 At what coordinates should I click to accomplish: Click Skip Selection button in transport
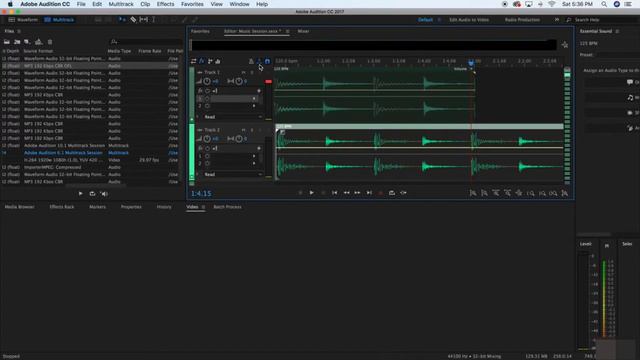[x=403, y=193]
